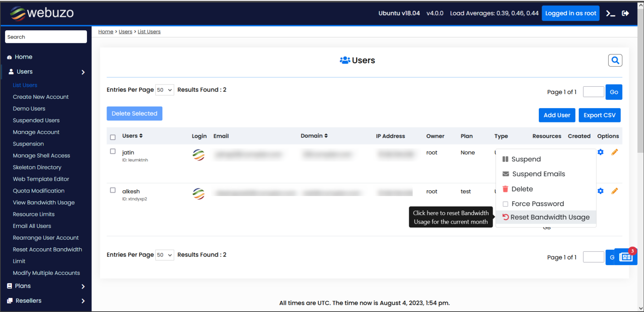Click the logout icon in header
Viewport: 644px width, 312px height.
pyautogui.click(x=625, y=14)
